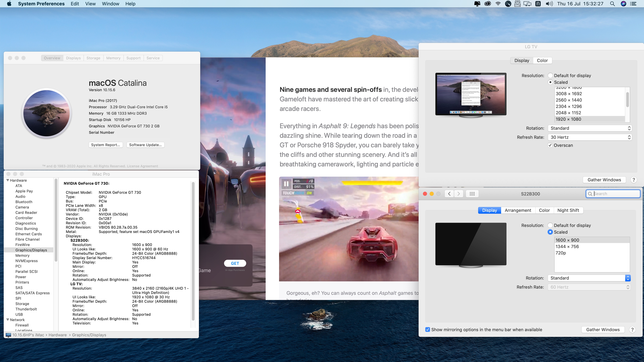Select Scaled resolution in S22B300 window
The image size is (644, 362).
(x=550, y=232)
